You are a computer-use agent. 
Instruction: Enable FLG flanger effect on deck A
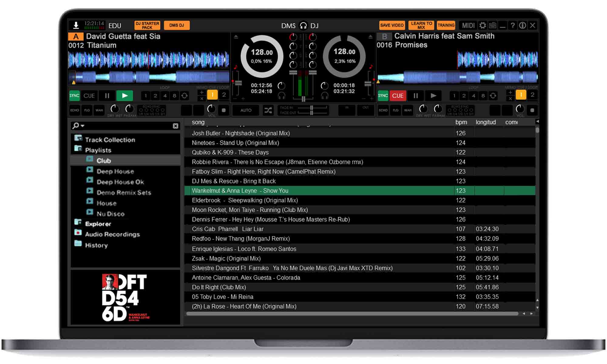(87, 110)
